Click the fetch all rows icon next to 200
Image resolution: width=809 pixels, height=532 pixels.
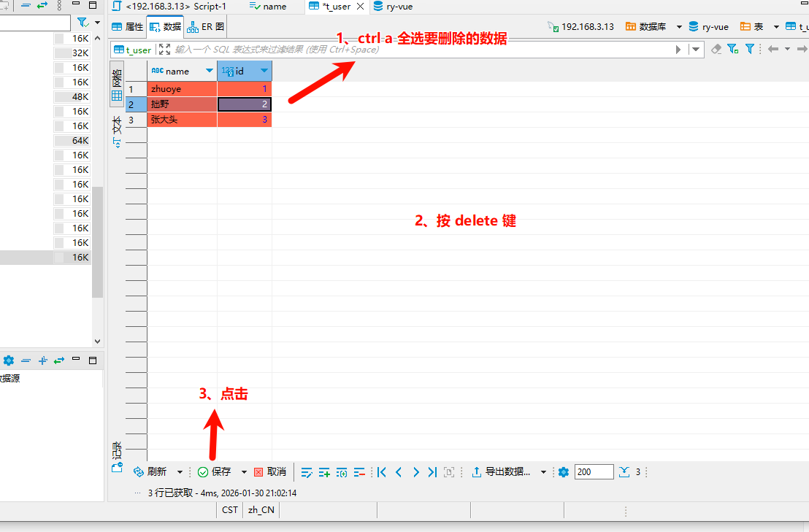(624, 472)
